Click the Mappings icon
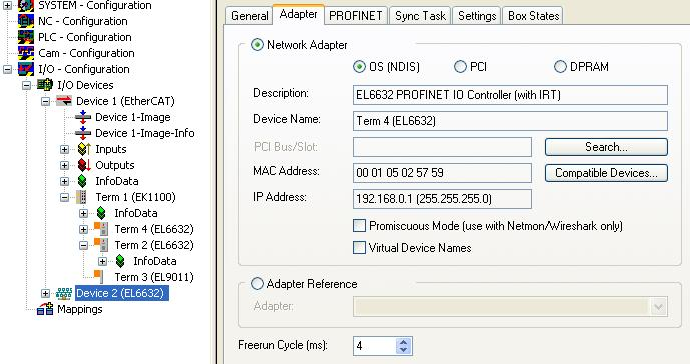Viewport: 690px width, 364px height. click(45, 309)
